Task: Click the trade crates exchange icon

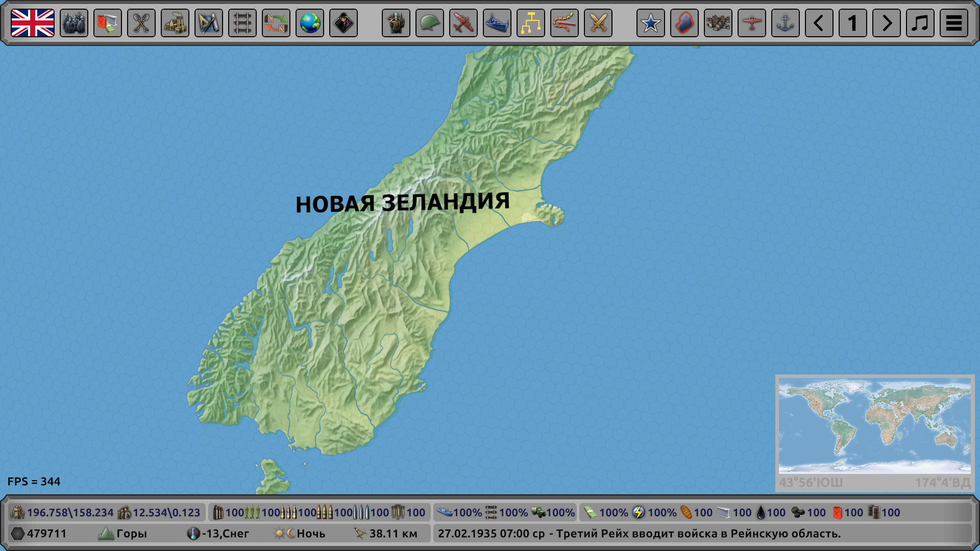Action: (276, 23)
